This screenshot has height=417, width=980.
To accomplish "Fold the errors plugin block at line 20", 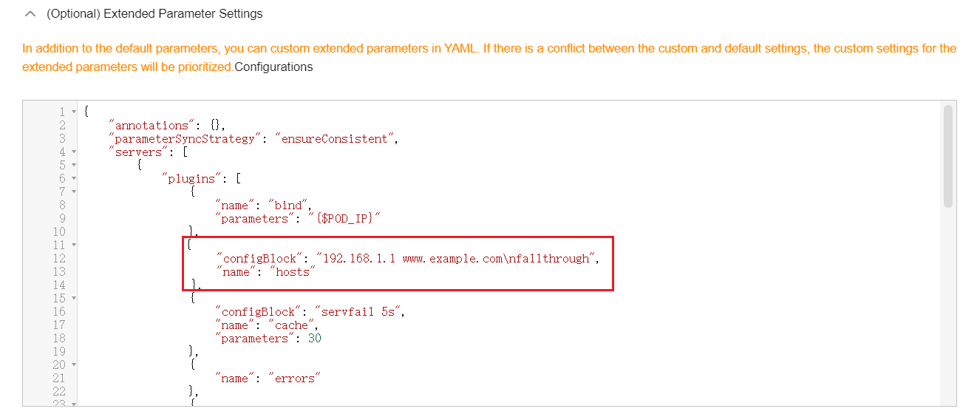I will tap(73, 365).
